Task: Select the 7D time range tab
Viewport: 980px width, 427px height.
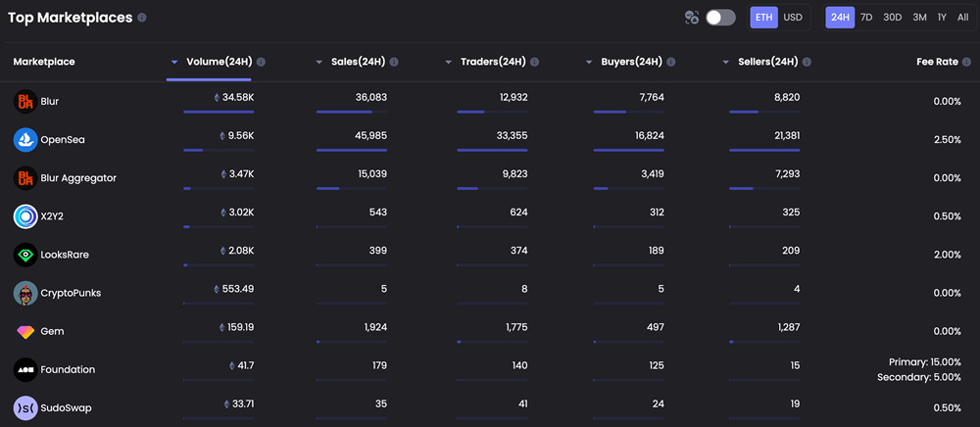Action: coord(866,18)
